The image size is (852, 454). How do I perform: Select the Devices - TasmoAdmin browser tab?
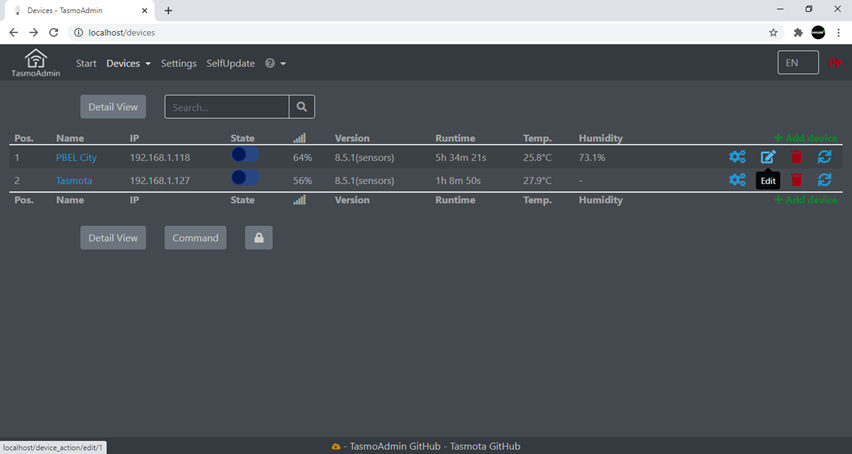(x=79, y=10)
